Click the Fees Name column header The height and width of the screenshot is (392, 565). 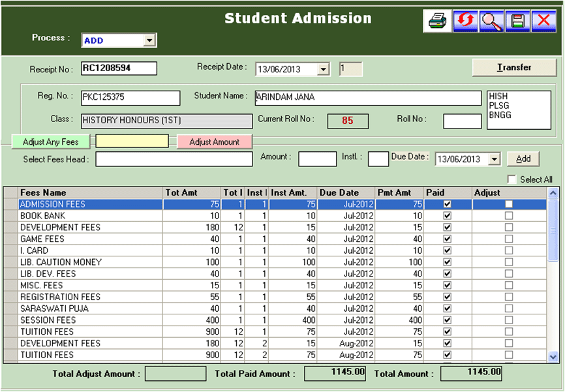pyautogui.click(x=90, y=193)
